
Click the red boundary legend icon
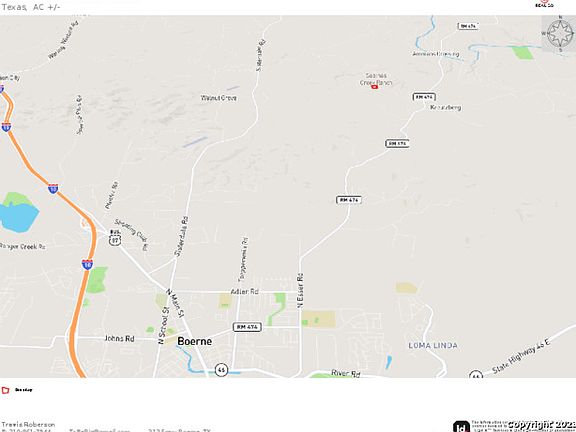(x=5, y=390)
